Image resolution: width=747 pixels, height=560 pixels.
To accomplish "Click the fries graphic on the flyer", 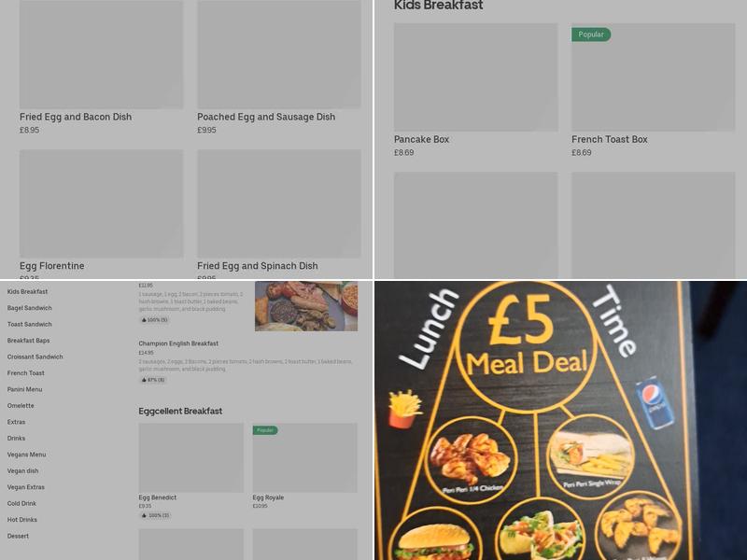I will (404, 410).
